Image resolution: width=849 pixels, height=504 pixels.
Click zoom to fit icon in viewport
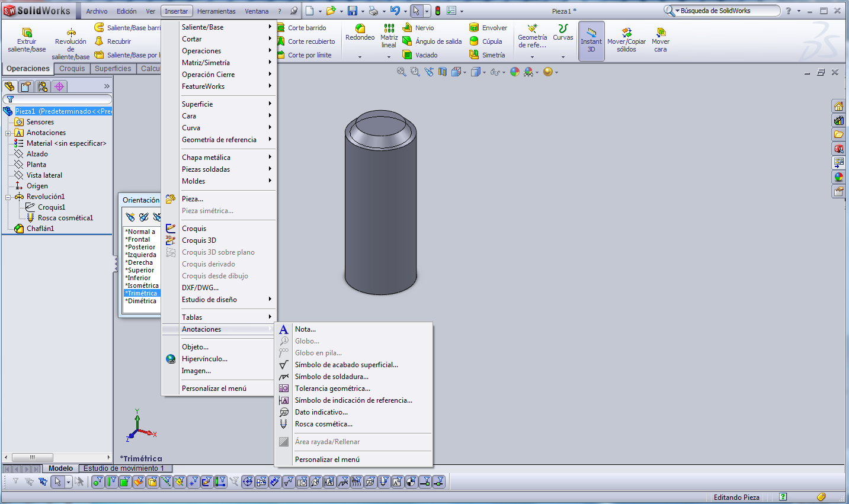tap(401, 72)
